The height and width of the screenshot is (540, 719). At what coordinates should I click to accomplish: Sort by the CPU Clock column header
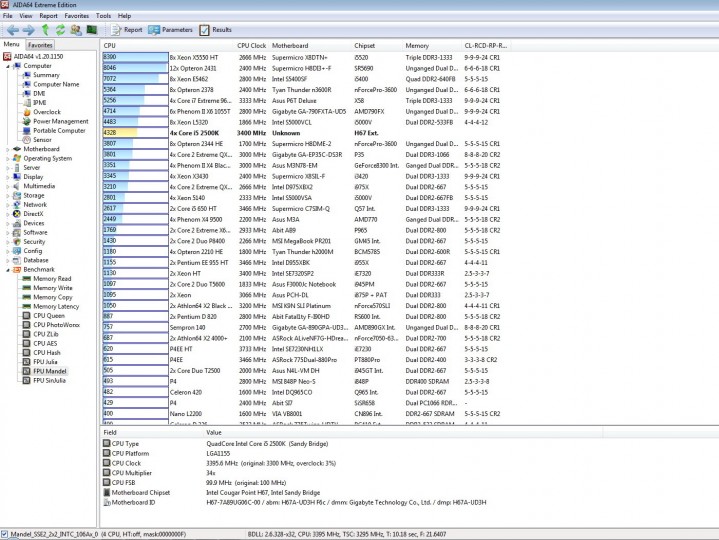(251, 46)
